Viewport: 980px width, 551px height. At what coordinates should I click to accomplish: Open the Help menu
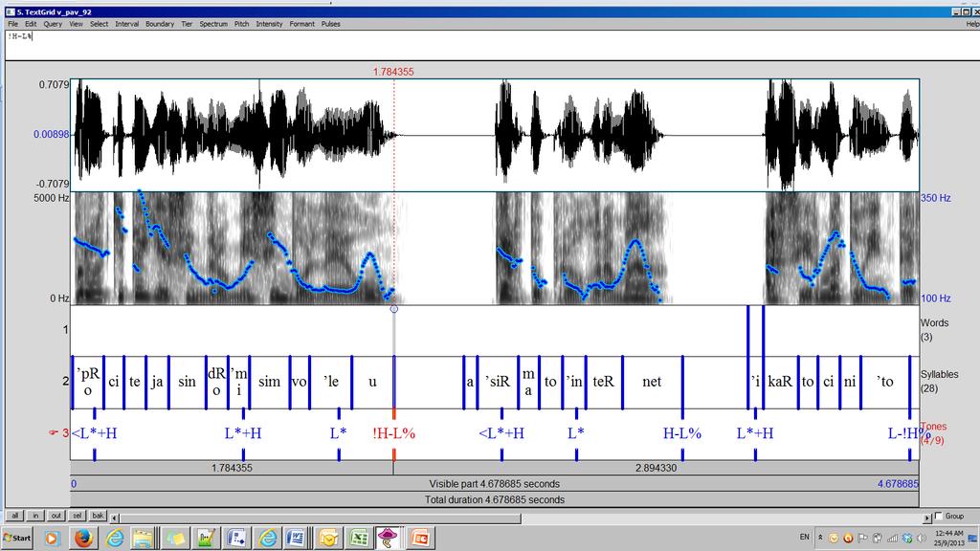pos(972,24)
